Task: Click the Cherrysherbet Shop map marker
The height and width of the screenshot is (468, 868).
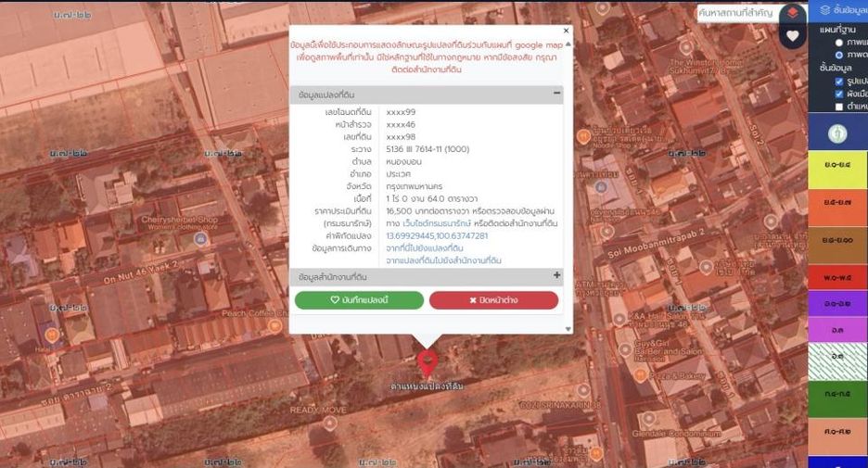Action: coord(200,238)
